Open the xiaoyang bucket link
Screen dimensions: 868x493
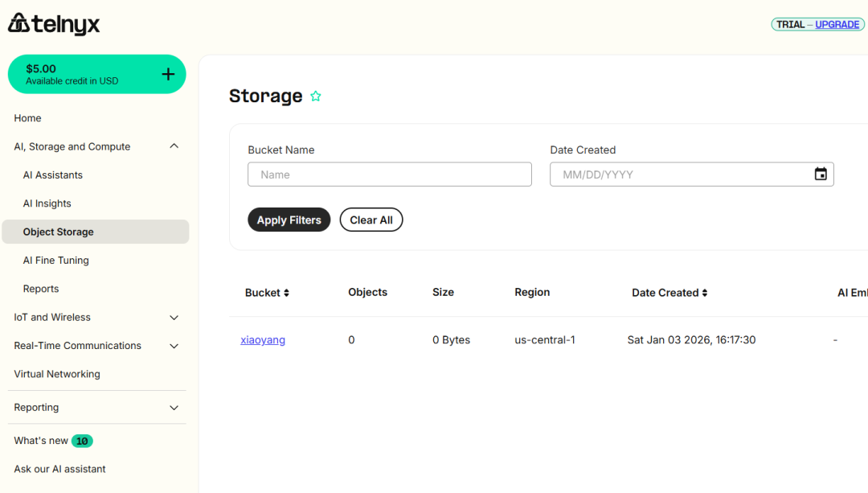pos(263,340)
